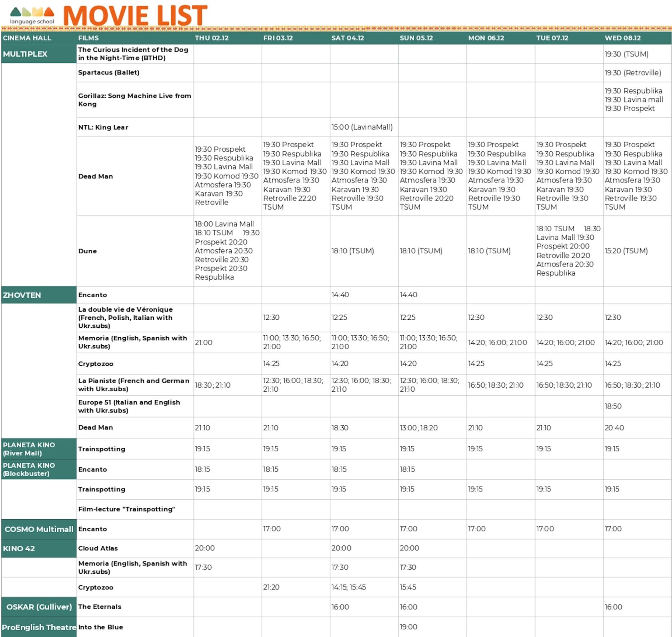
Task: Click La double vie 12:25 Saturday showtime
Action: (x=339, y=318)
